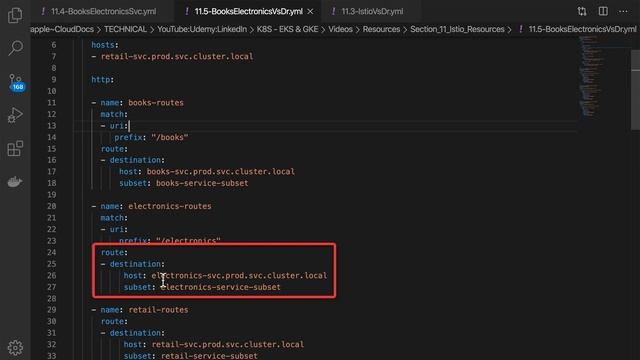Click the 'uri:' key on line 13
Viewport: 640px width, 360px height.
(119, 126)
